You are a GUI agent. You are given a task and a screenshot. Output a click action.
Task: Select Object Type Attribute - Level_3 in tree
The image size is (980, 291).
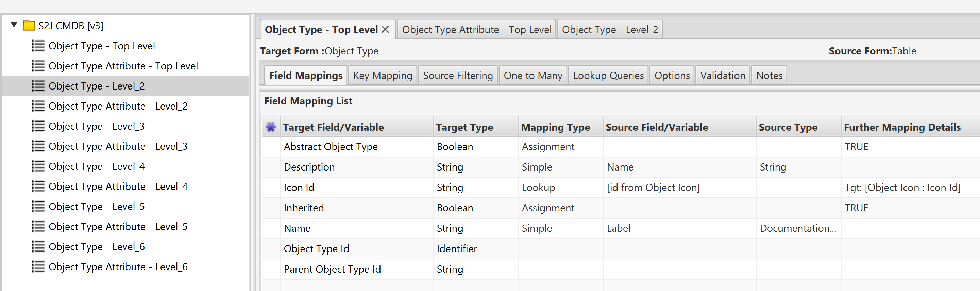click(x=118, y=146)
